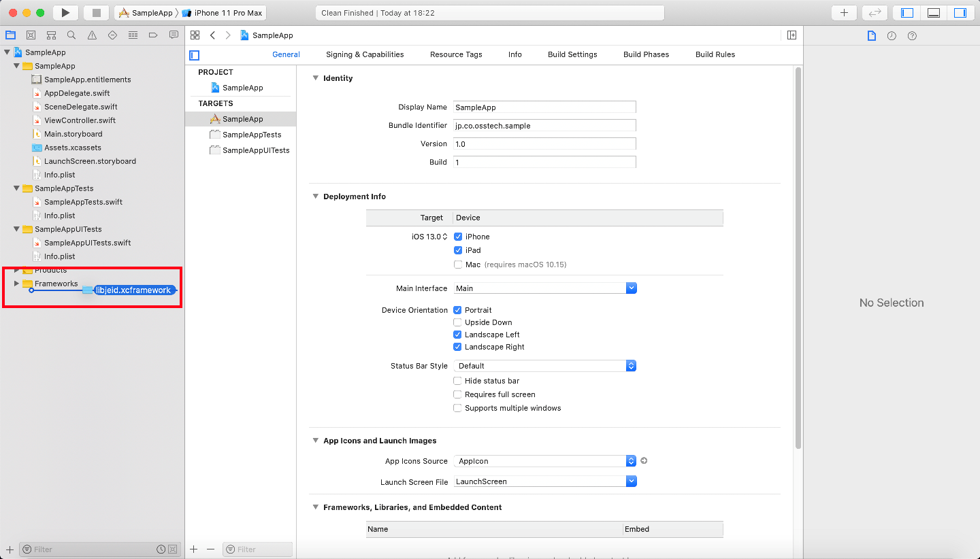Screen dimensions: 980x559
Task: Collapse the Deployment Info section
Action: (x=315, y=197)
